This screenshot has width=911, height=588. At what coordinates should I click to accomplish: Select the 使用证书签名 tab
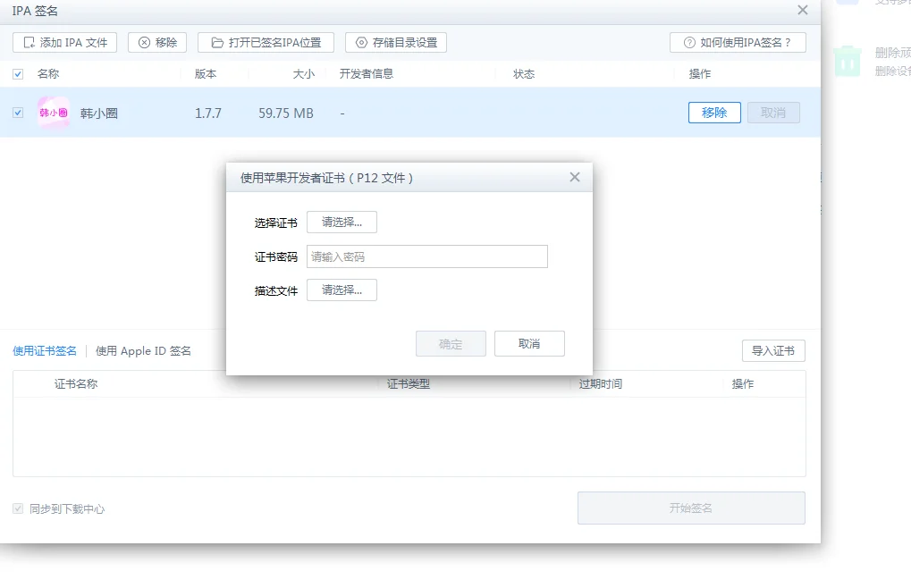(44, 350)
